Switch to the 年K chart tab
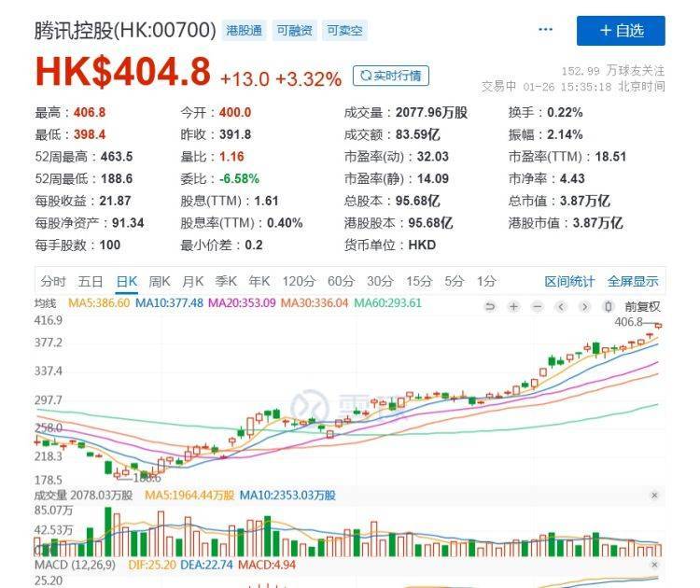Image resolution: width=700 pixels, height=588 pixels. tap(259, 281)
